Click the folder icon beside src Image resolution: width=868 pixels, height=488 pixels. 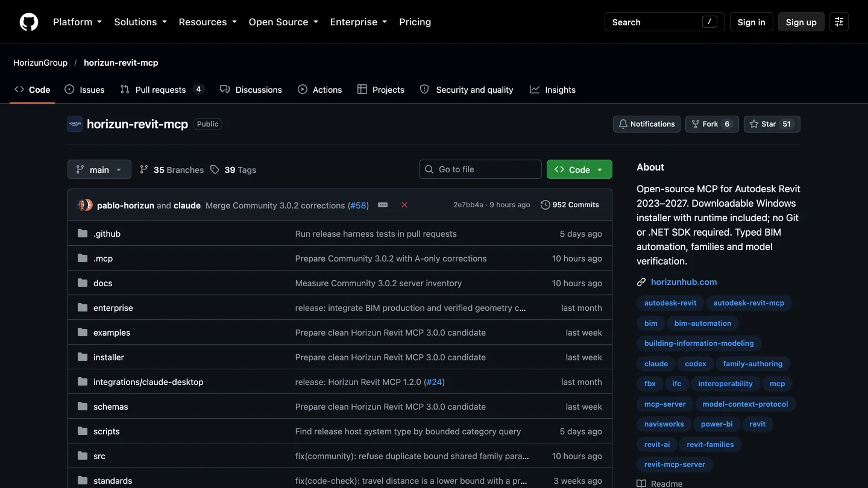83,456
